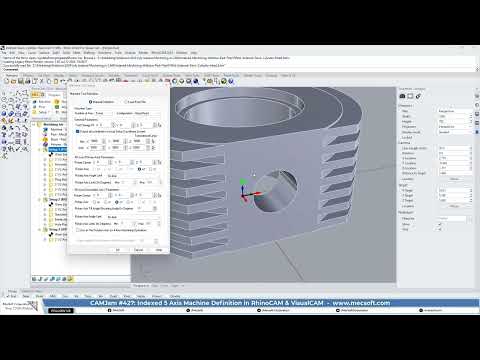This screenshot has height=360, width=480.
Task: Select the Load From File radio button
Action: (126, 102)
